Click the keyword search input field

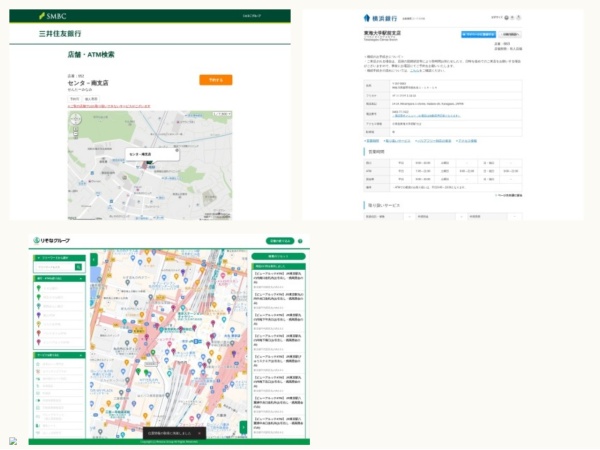[x=54, y=267]
